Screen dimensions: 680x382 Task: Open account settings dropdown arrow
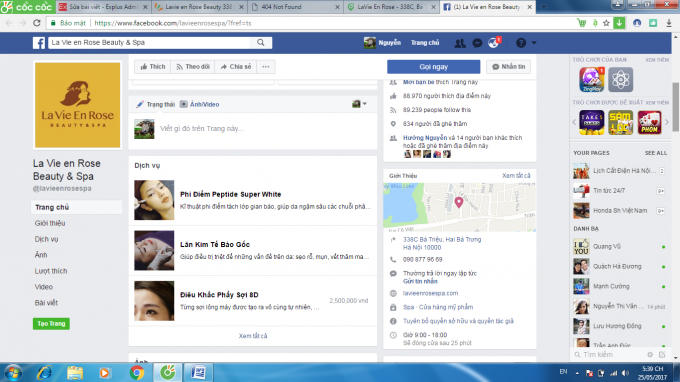pyautogui.click(x=534, y=42)
